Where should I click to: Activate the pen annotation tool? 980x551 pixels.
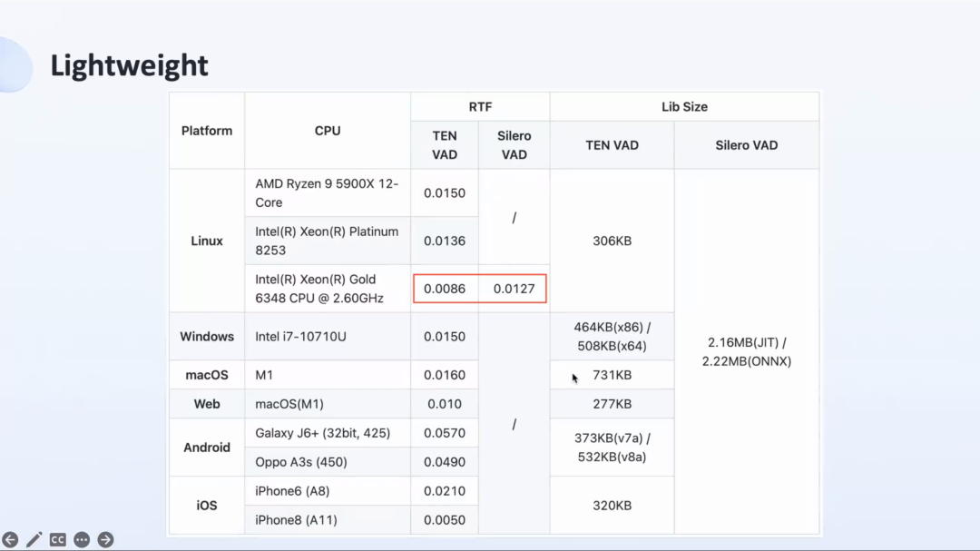tap(34, 539)
